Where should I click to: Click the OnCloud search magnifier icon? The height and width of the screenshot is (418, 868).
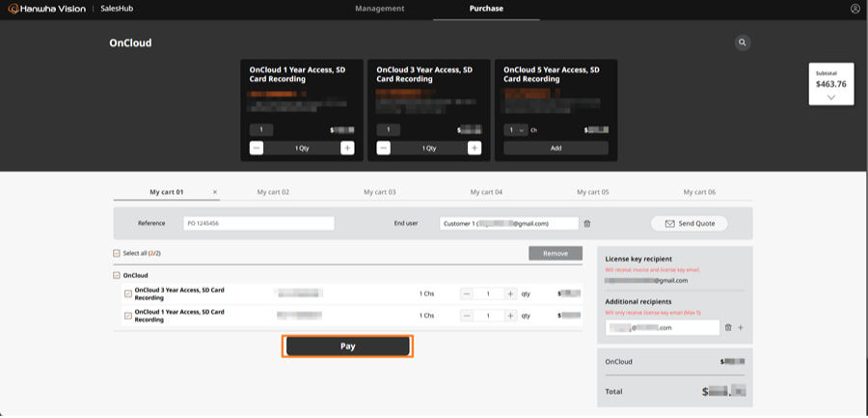[x=743, y=42]
